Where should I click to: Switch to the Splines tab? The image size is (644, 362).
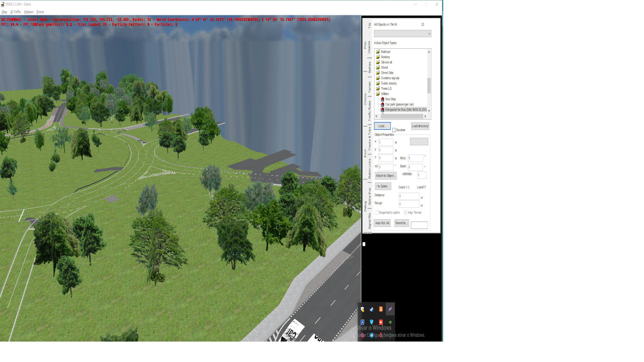pyautogui.click(x=370, y=67)
